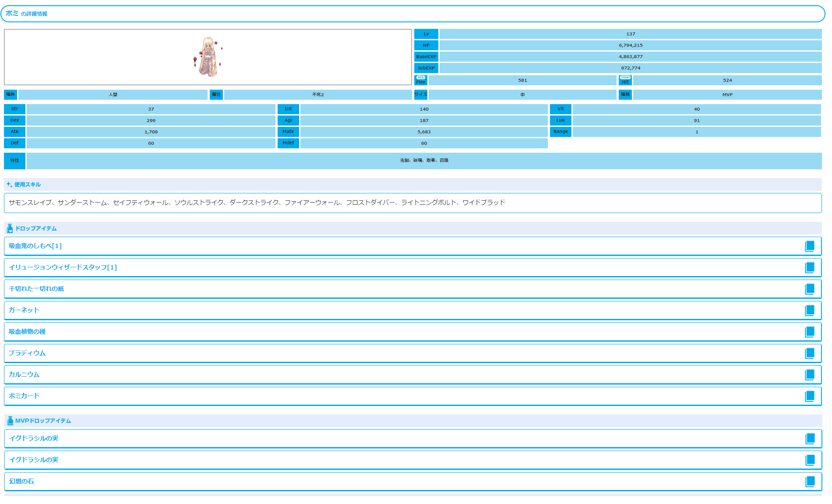Click the book icon beside カルニウム
This screenshot has width=832, height=504.
809,375
